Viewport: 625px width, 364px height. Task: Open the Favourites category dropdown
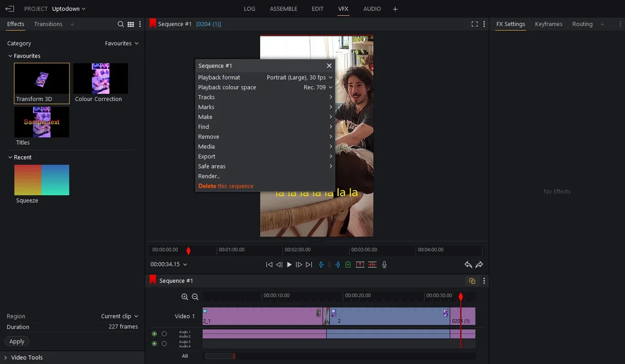[122, 43]
